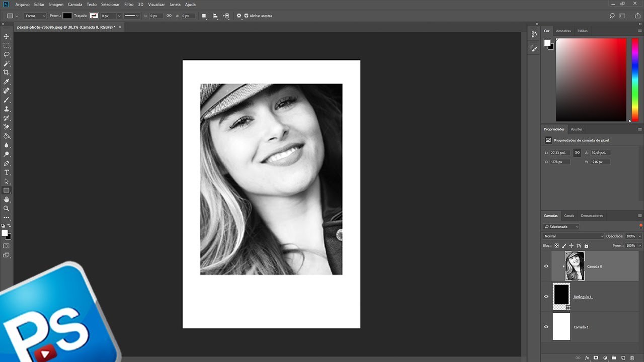Select the History Brush tool
Image resolution: width=644 pixels, height=362 pixels.
pos(7,118)
